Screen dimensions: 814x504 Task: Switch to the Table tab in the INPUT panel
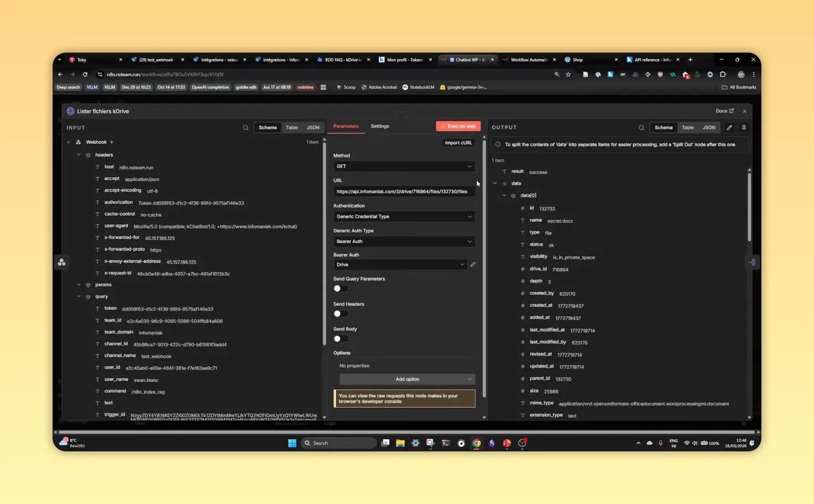pyautogui.click(x=292, y=127)
